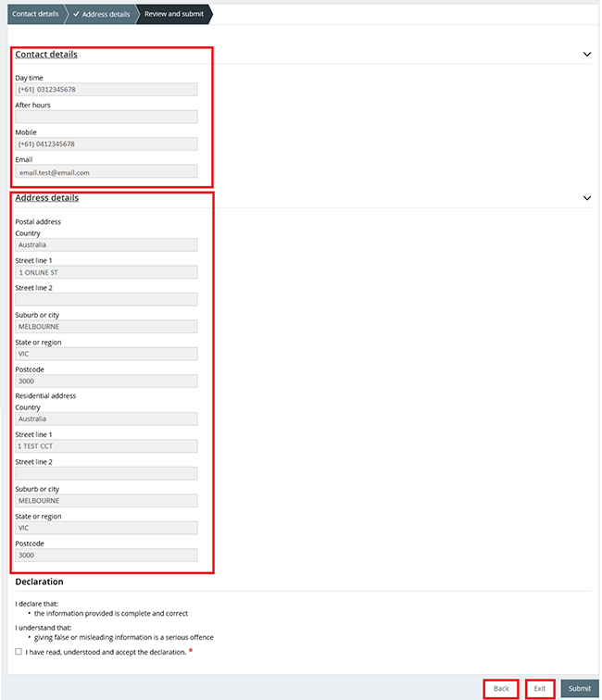Viewport: 602px width, 700px height.
Task: Select residential address State or region field
Action: (x=106, y=528)
